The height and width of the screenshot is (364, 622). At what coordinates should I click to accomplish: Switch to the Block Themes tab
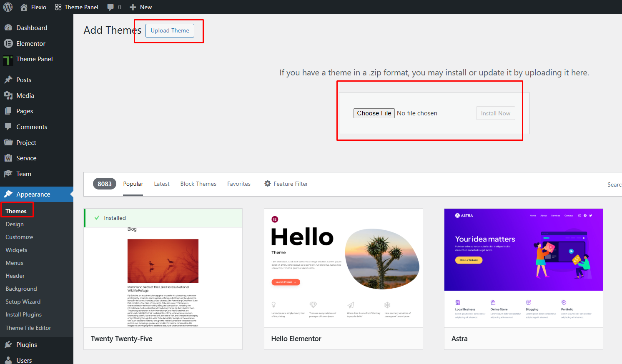tap(198, 184)
